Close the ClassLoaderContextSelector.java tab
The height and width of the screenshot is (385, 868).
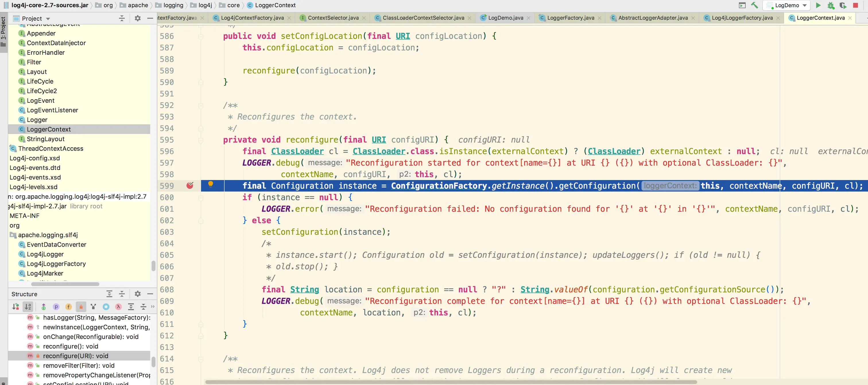click(x=469, y=18)
